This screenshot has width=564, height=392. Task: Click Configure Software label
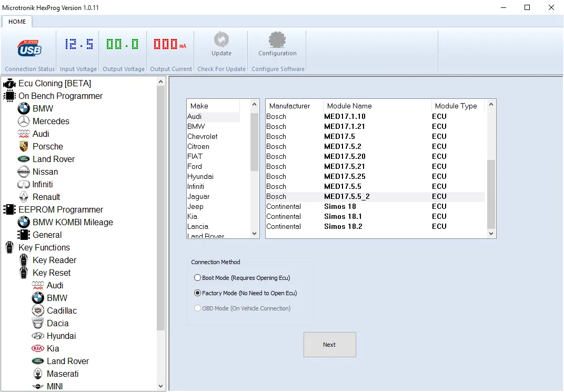pos(278,69)
